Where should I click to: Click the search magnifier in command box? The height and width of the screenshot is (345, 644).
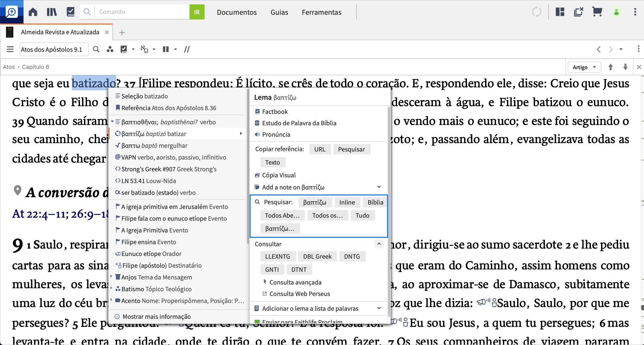(x=87, y=12)
